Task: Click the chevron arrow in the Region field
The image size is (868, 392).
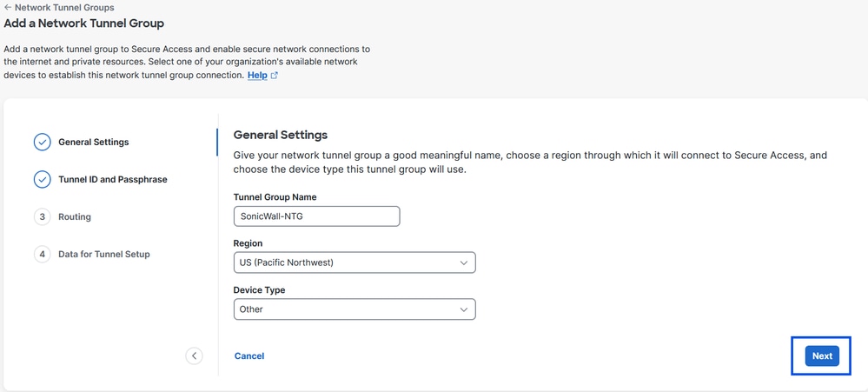Action: click(x=463, y=262)
